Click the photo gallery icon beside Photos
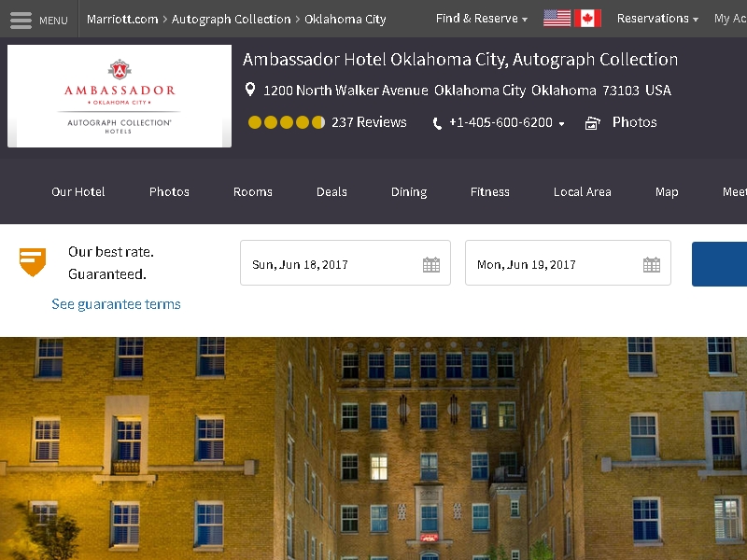This screenshot has width=747, height=560. coord(593,123)
